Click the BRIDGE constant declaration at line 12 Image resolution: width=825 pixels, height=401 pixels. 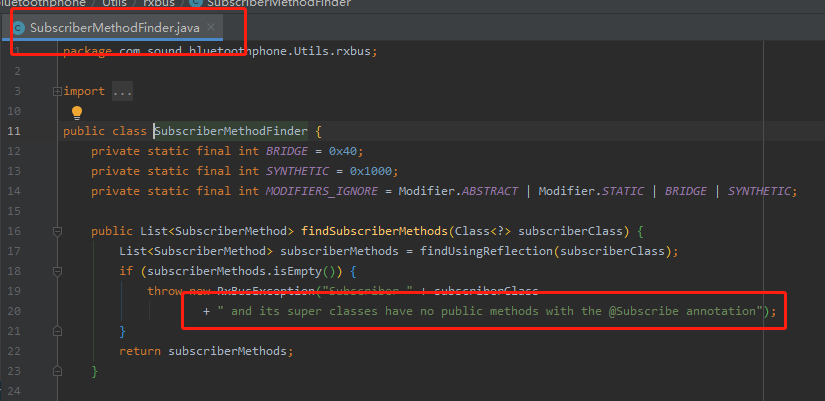point(287,152)
